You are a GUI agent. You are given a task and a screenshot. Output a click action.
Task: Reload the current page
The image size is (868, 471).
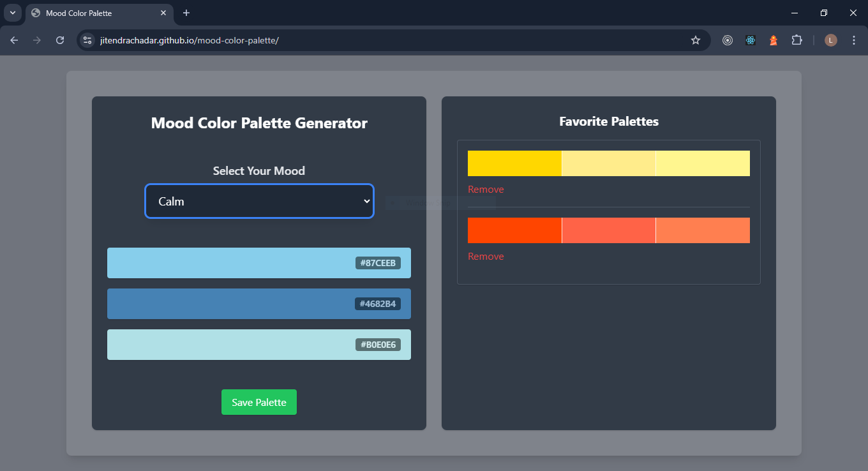(x=60, y=40)
